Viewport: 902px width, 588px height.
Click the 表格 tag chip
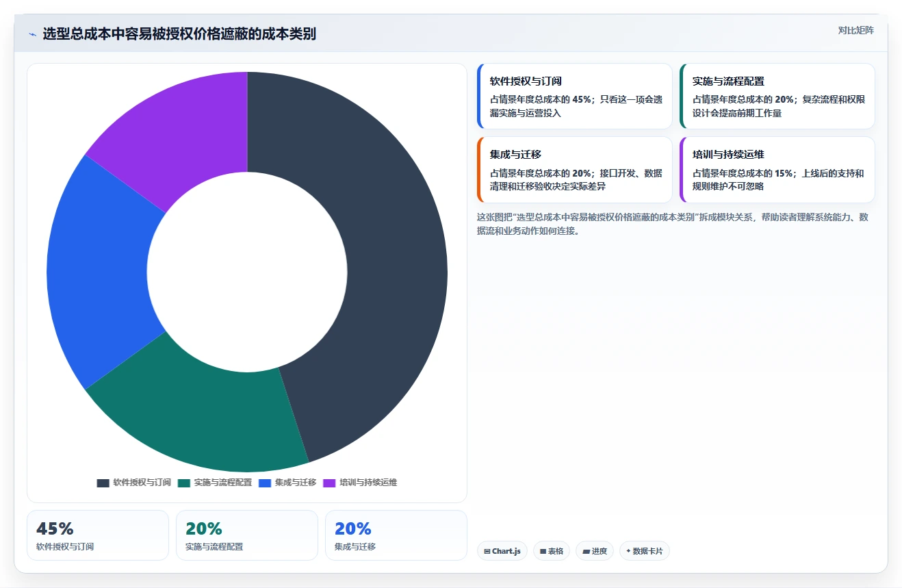552,551
